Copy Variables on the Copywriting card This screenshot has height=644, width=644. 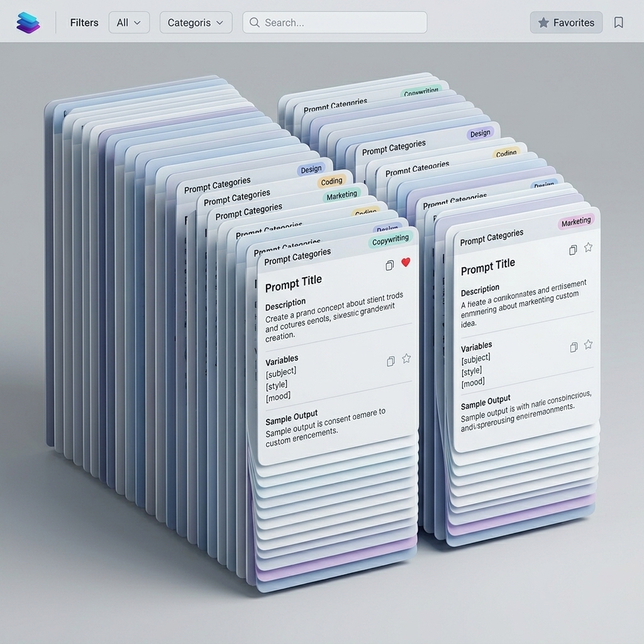pos(391,362)
